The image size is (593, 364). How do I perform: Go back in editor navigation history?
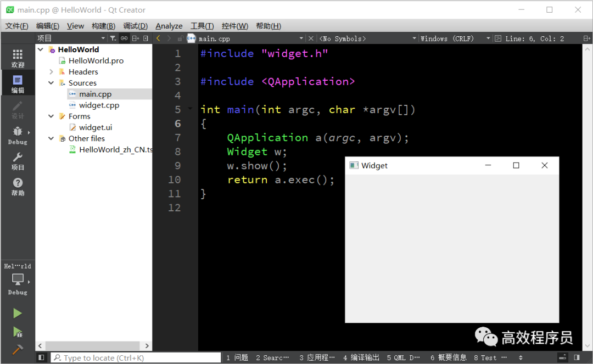(158, 38)
